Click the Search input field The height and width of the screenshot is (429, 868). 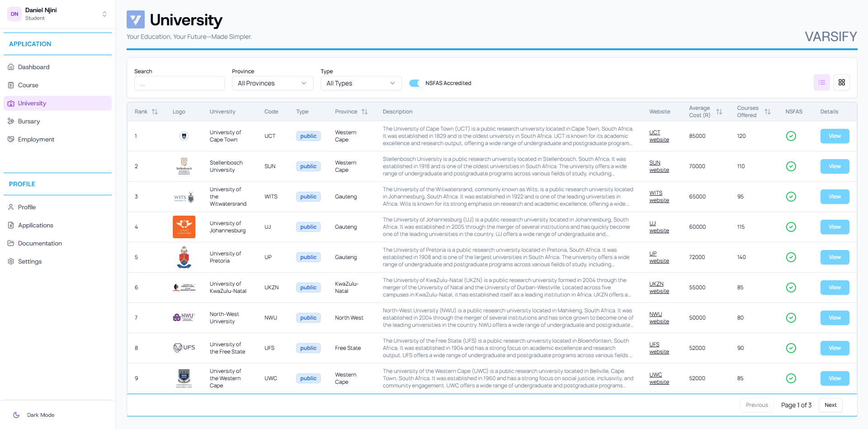(x=179, y=84)
